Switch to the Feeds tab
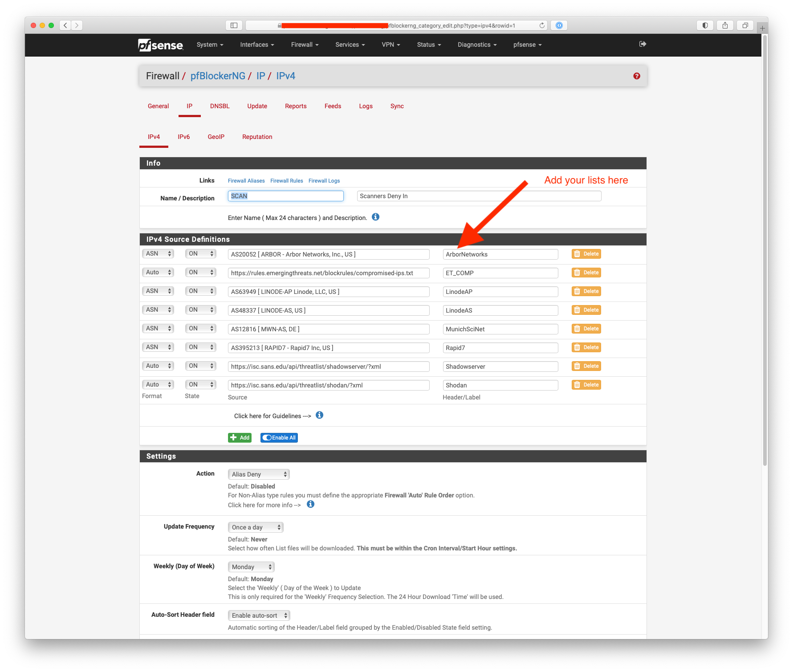 click(x=333, y=106)
